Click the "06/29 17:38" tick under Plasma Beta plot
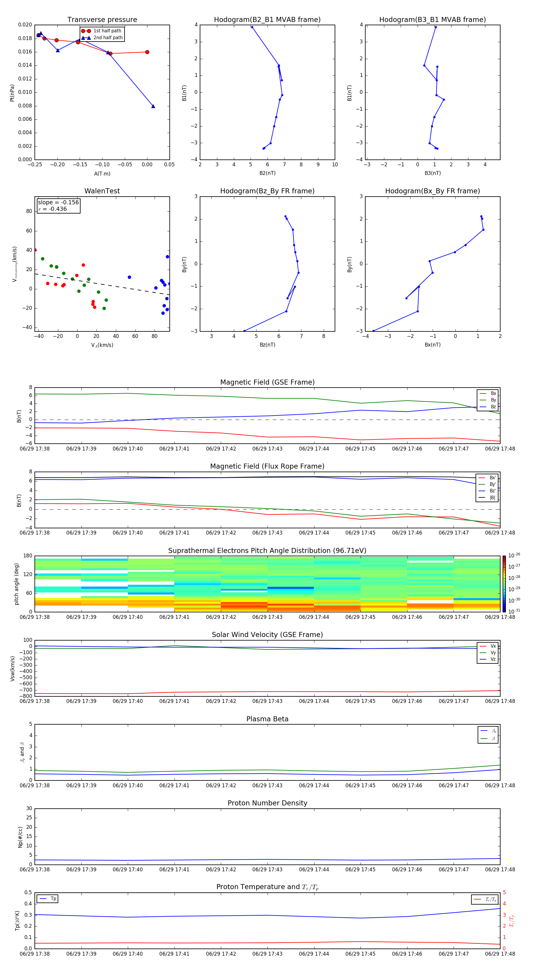 click(x=35, y=785)
